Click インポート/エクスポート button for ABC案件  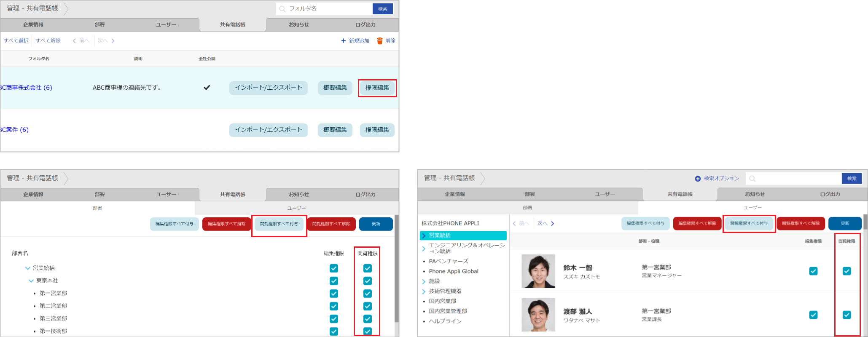(x=268, y=130)
